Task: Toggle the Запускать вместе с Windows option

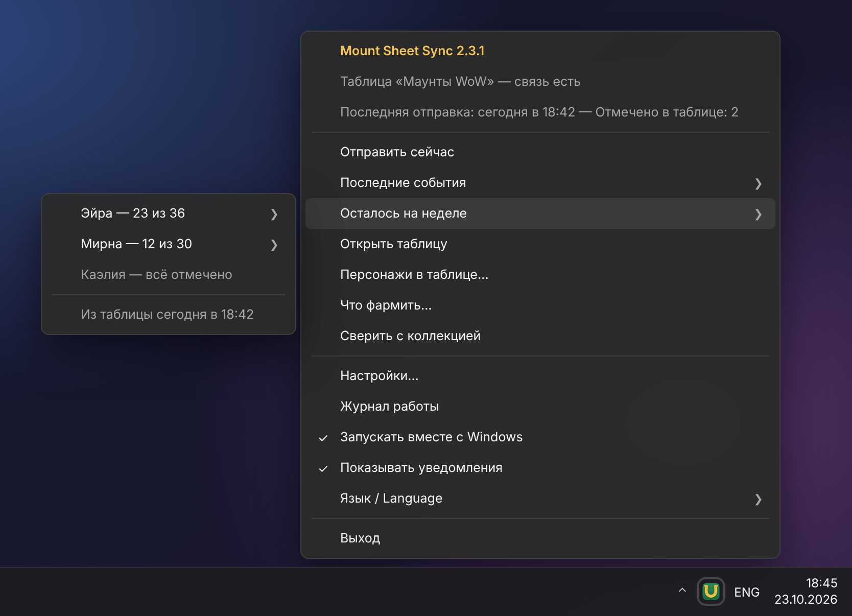Action: [x=540, y=437]
